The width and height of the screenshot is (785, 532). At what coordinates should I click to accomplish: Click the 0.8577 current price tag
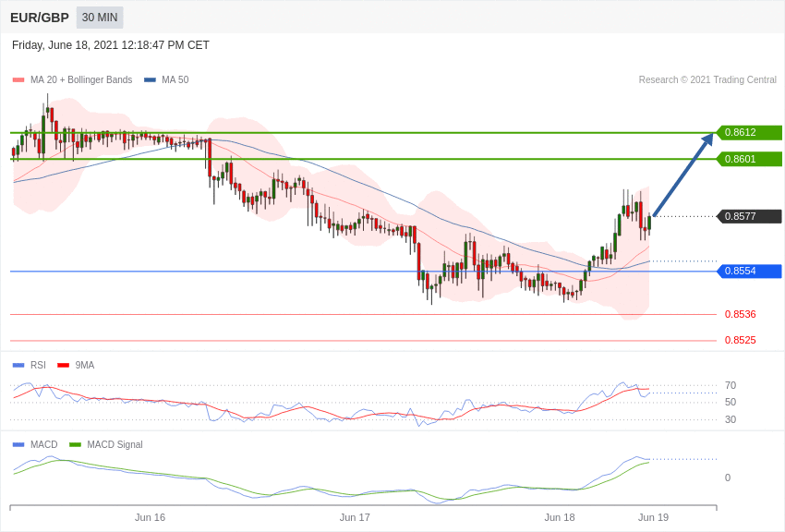pos(750,216)
